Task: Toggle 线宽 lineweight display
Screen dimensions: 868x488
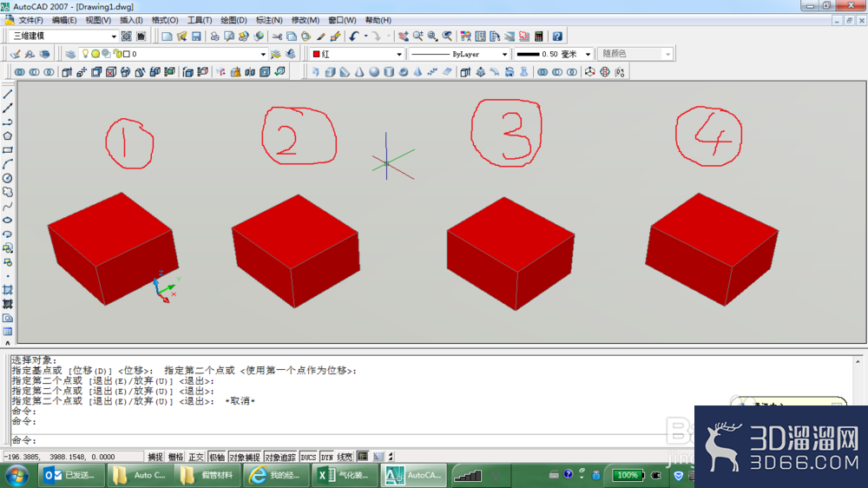Action: pyautogui.click(x=345, y=457)
